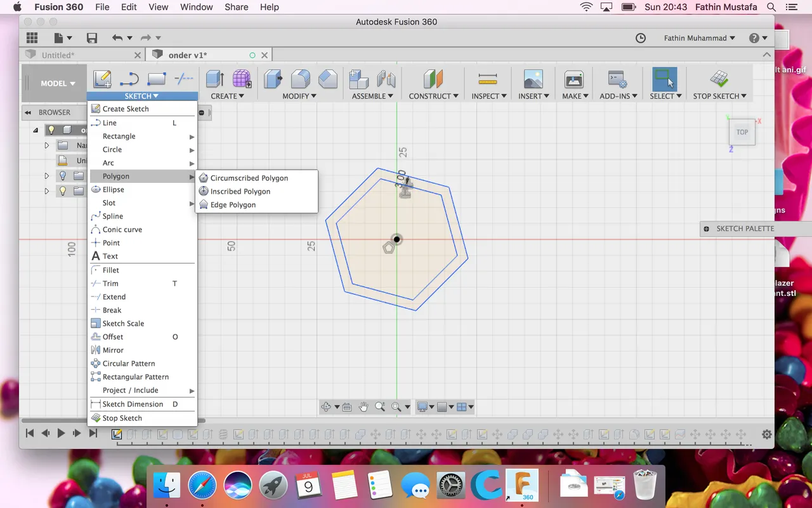
Task: Open Grid and Snaps settings icon
Action: click(442, 407)
